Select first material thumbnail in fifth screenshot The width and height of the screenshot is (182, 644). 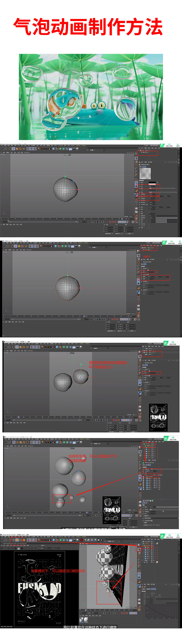[81, 619]
